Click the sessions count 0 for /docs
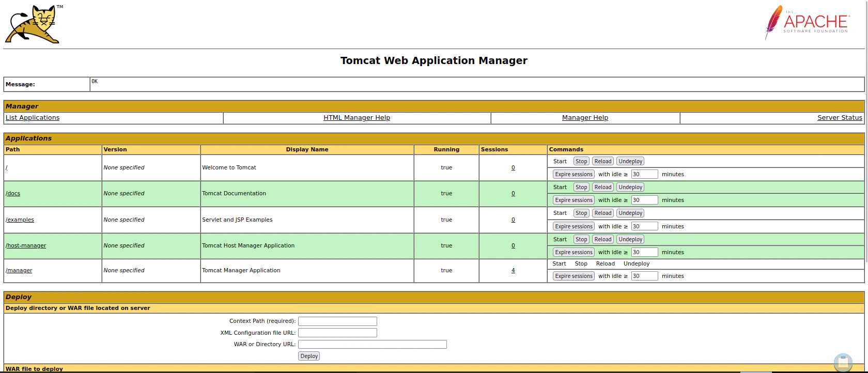This screenshot has height=373, width=868. pos(513,194)
